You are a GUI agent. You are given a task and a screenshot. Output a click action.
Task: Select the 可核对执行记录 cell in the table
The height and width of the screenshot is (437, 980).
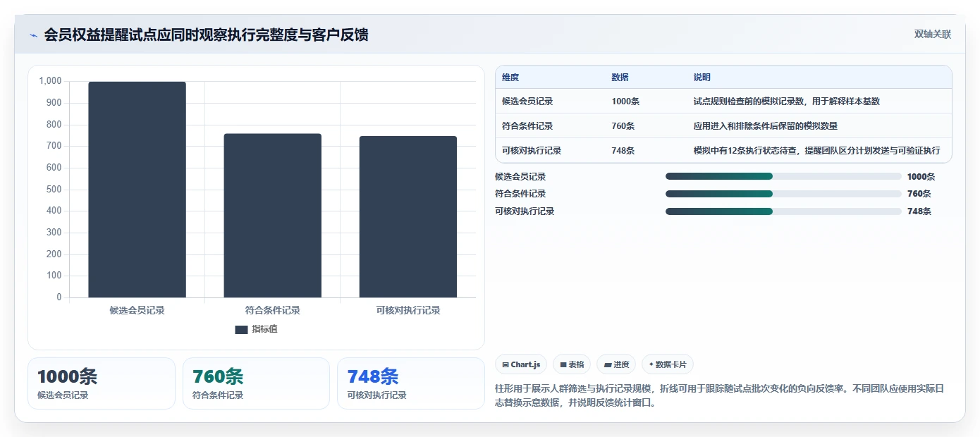(532, 151)
